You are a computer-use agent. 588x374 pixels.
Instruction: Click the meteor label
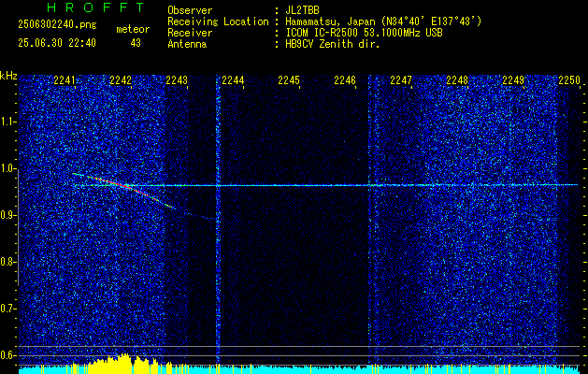click(x=133, y=29)
